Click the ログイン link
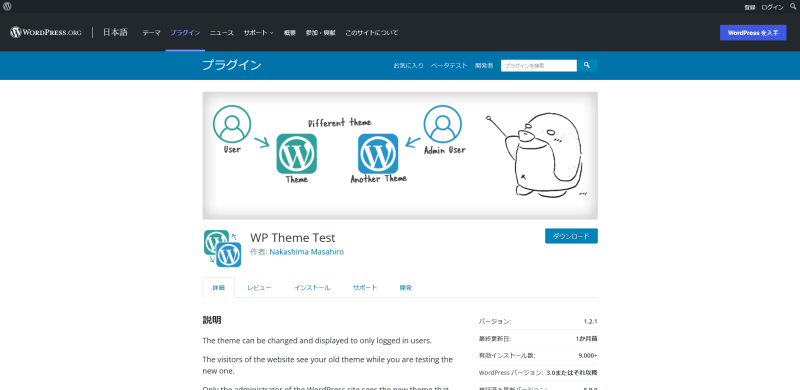 coord(772,7)
